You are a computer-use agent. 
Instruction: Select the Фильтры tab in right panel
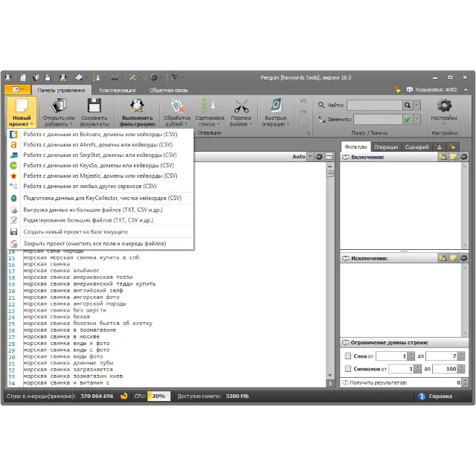click(356, 147)
